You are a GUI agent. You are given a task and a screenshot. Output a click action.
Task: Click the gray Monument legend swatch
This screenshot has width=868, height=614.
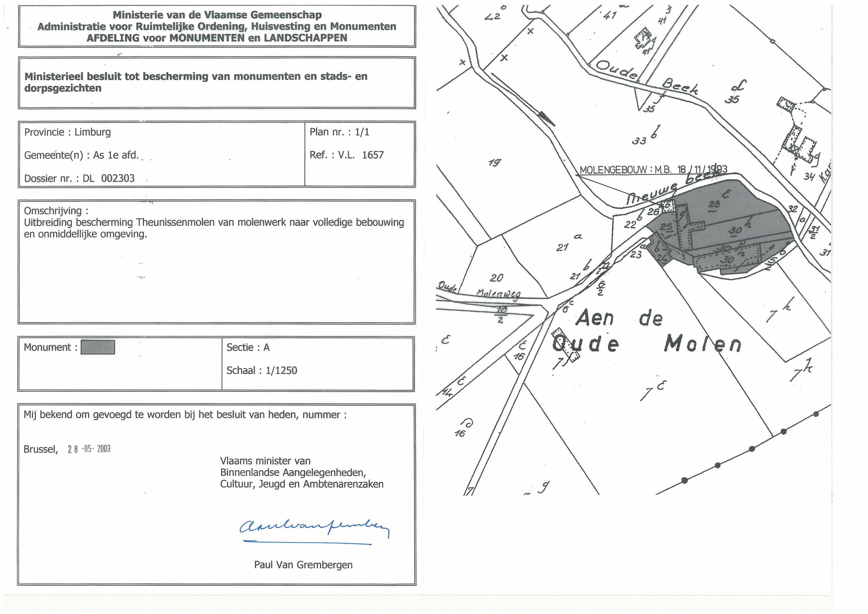98,347
